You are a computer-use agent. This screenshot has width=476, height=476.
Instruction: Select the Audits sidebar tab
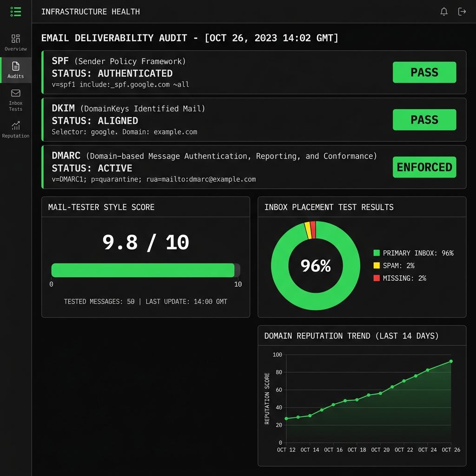16,70
